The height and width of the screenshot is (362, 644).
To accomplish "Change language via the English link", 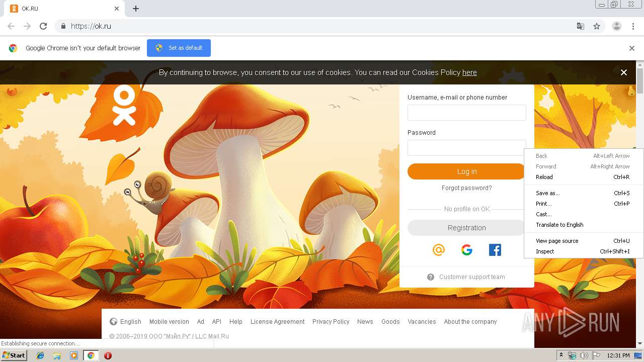I will pos(131,322).
